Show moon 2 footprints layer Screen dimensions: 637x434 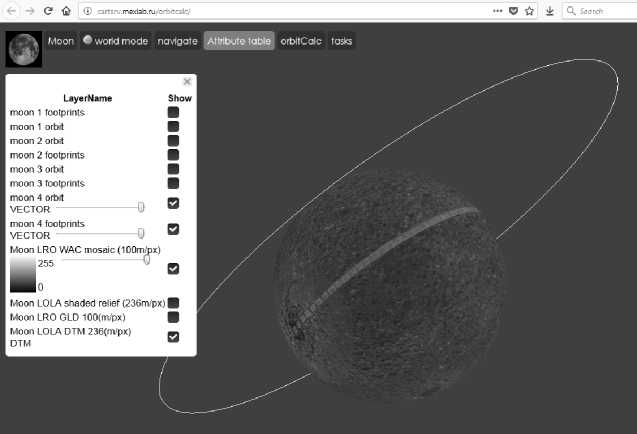click(173, 155)
